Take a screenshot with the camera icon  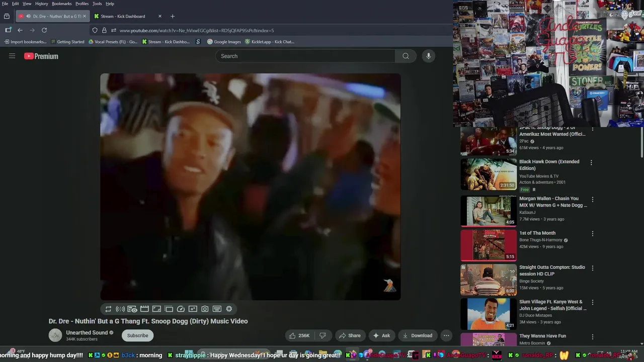(x=205, y=309)
